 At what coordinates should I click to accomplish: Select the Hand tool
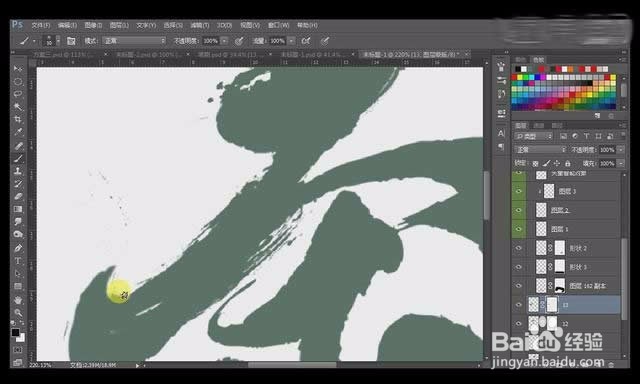(18, 300)
